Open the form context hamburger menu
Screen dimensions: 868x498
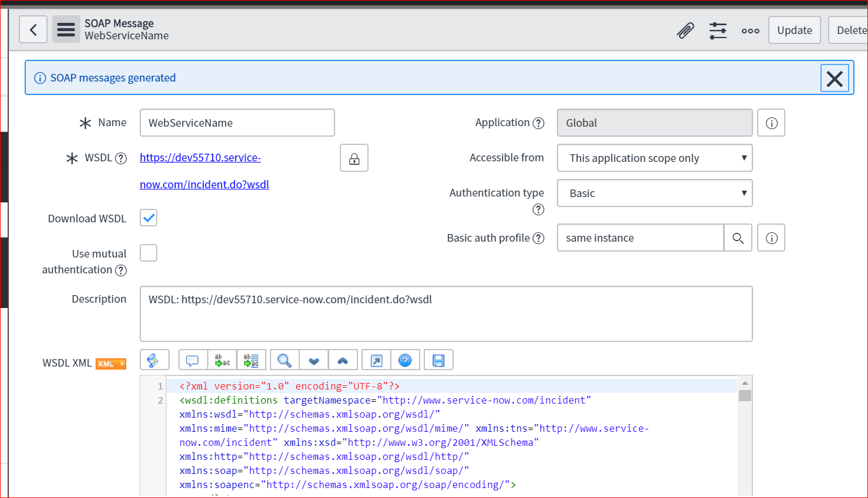(x=66, y=29)
